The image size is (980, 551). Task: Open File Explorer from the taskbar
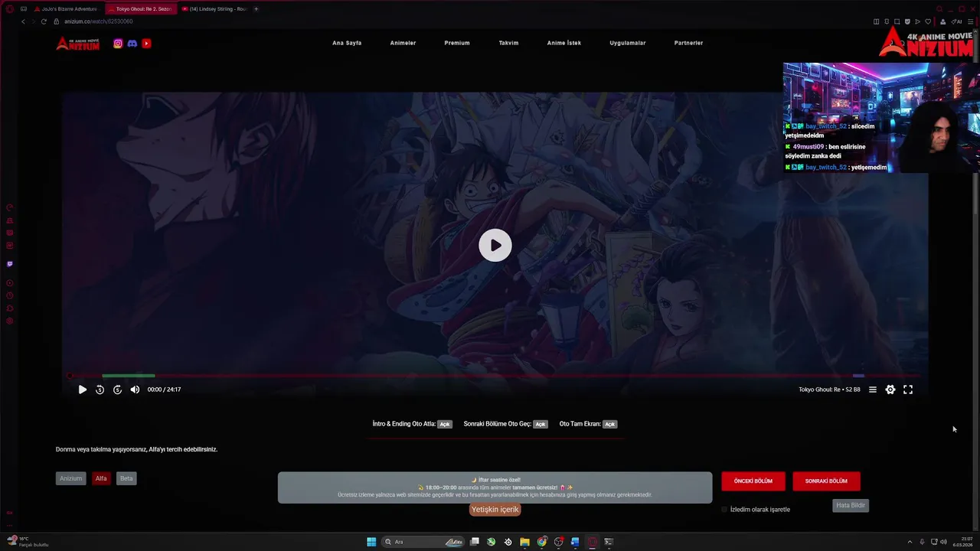(x=524, y=542)
